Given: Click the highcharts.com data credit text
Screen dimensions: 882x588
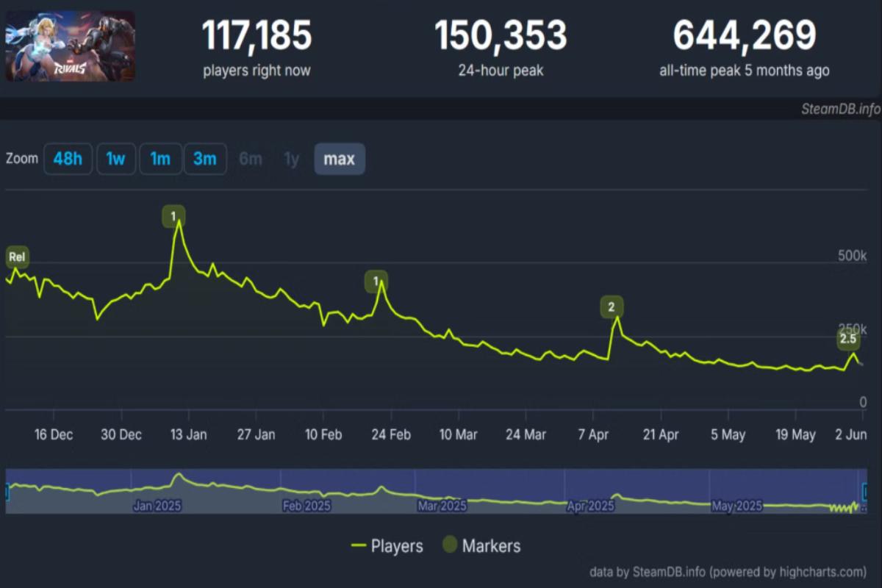Looking at the screenshot, I should pyautogui.click(x=728, y=572).
